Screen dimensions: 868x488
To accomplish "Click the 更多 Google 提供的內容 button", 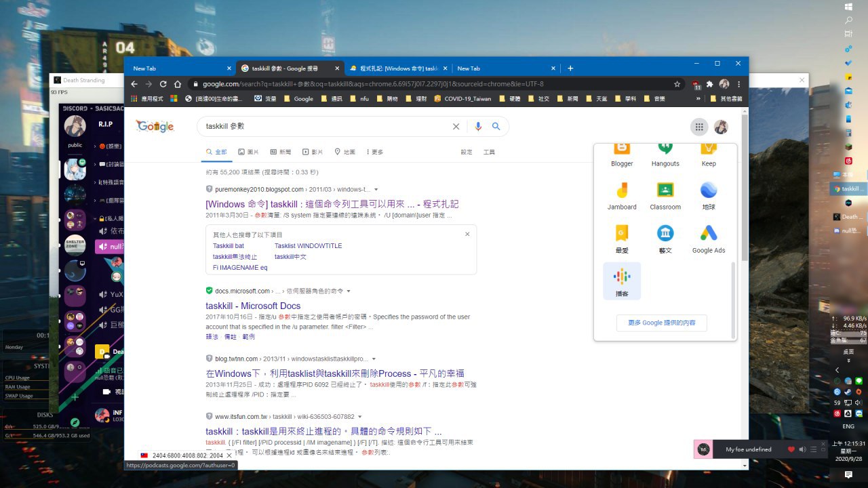I will 662,323.
